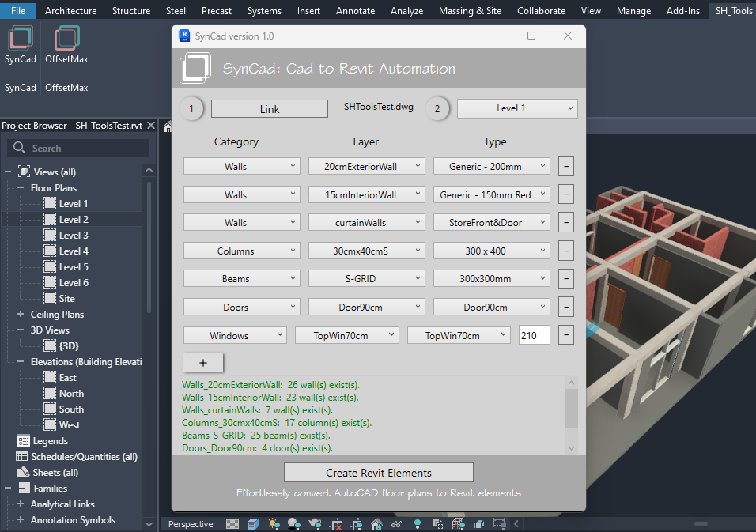The width and height of the screenshot is (756, 532).
Task: Open the Columns category dropdown
Action: 241,251
